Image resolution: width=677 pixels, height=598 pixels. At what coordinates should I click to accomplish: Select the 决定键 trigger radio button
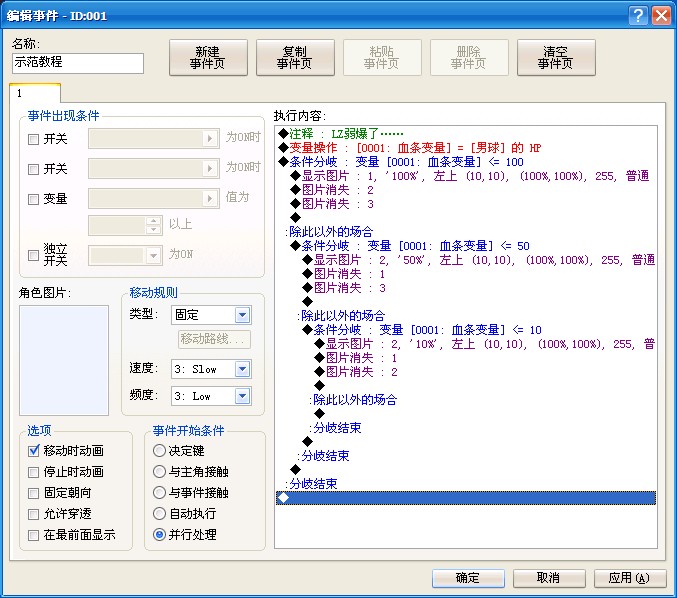(x=159, y=451)
